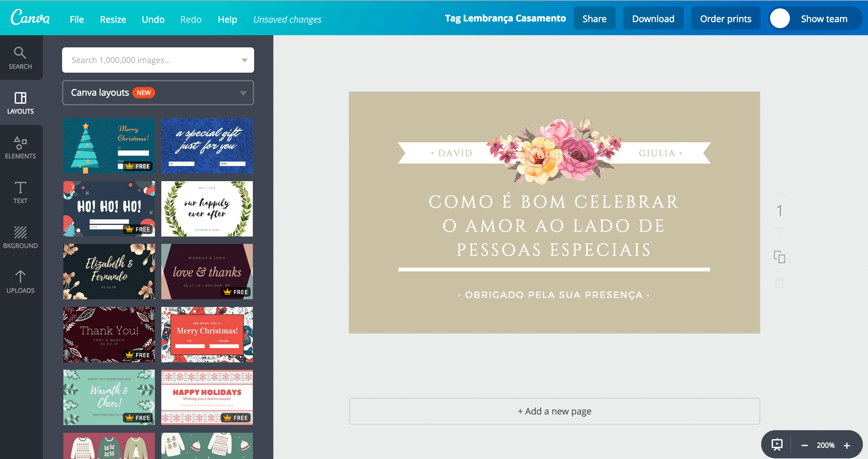The image size is (868, 459).
Task: Move the page down with the arrow
Action: pos(779,230)
